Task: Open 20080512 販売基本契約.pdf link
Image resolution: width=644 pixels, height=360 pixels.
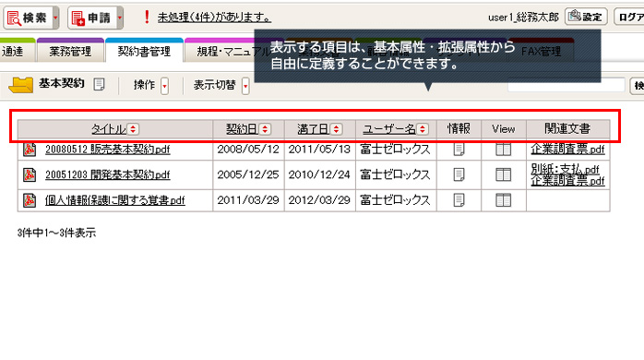Action: click(108, 150)
